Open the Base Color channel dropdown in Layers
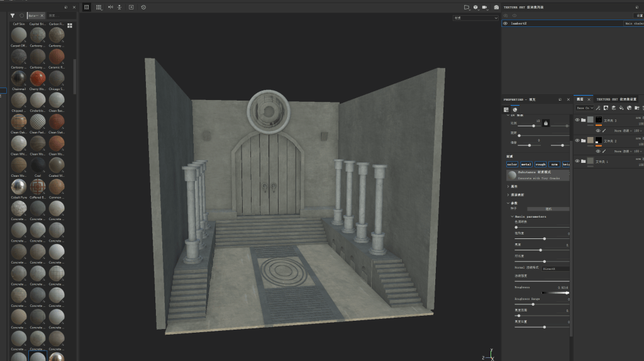This screenshot has width=644, height=361. (585, 108)
